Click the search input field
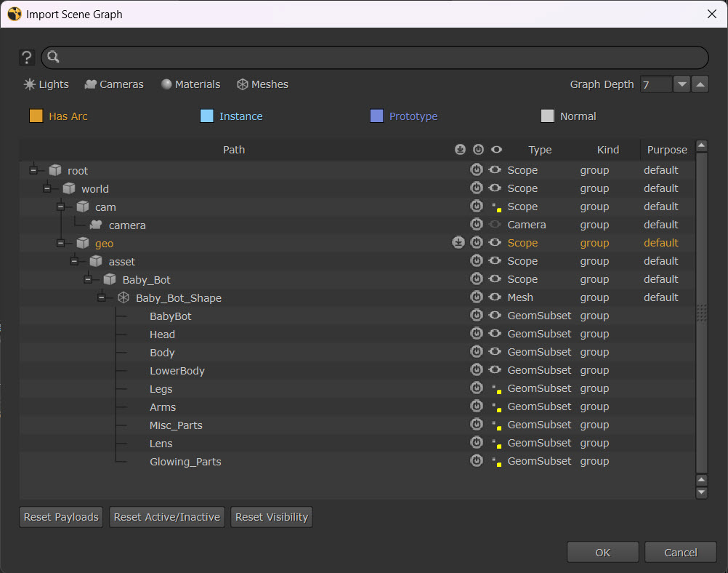728x573 pixels. (x=378, y=57)
